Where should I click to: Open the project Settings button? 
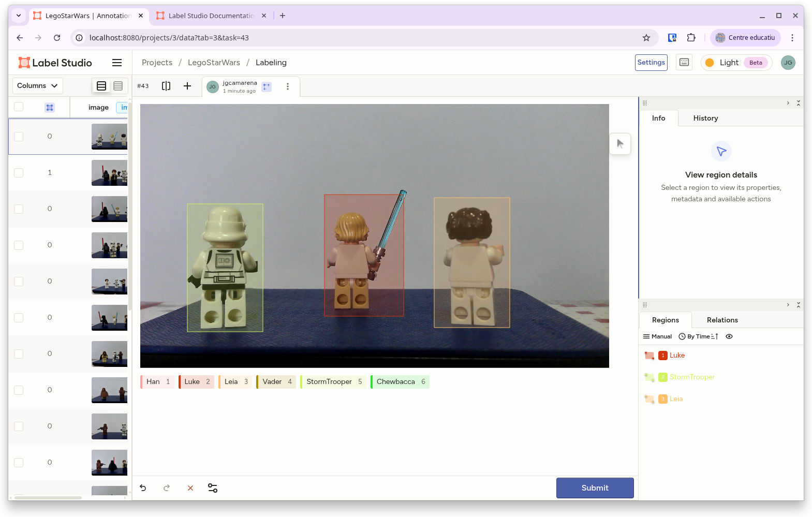coord(651,63)
